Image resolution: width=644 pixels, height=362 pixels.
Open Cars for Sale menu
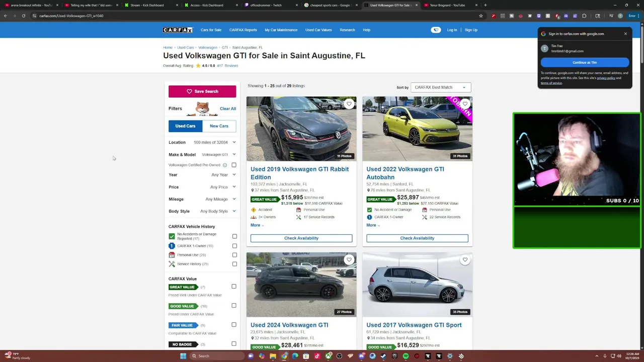[211, 30]
